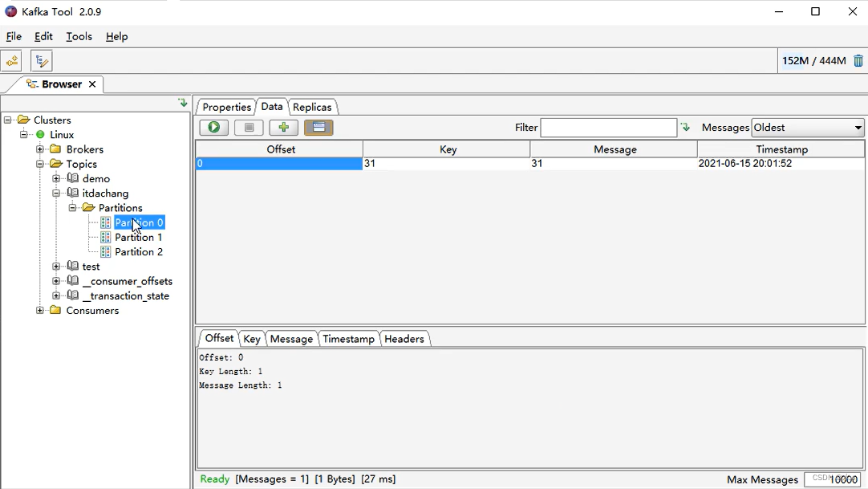Switch to the Replicas tab
The height and width of the screenshot is (489, 868).
312,107
